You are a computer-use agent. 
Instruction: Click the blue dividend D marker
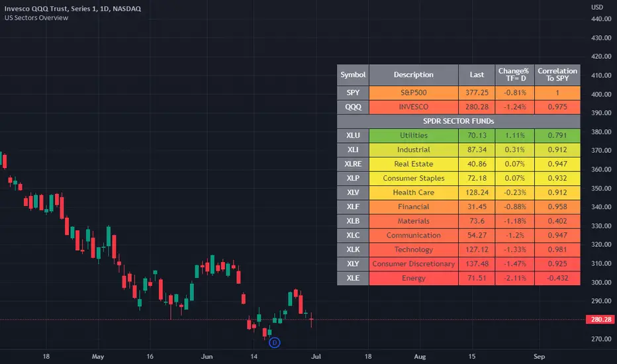tap(274, 343)
